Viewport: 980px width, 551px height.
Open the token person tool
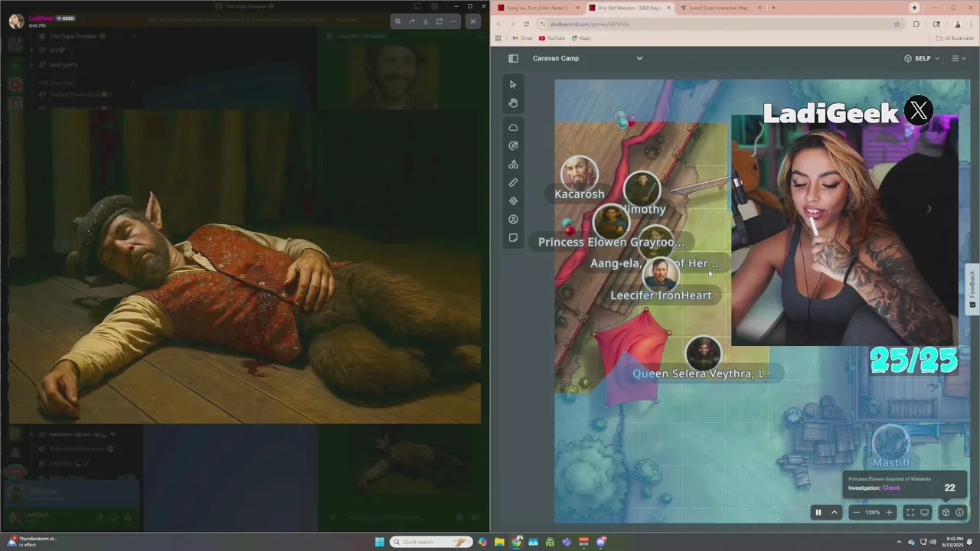(513, 220)
